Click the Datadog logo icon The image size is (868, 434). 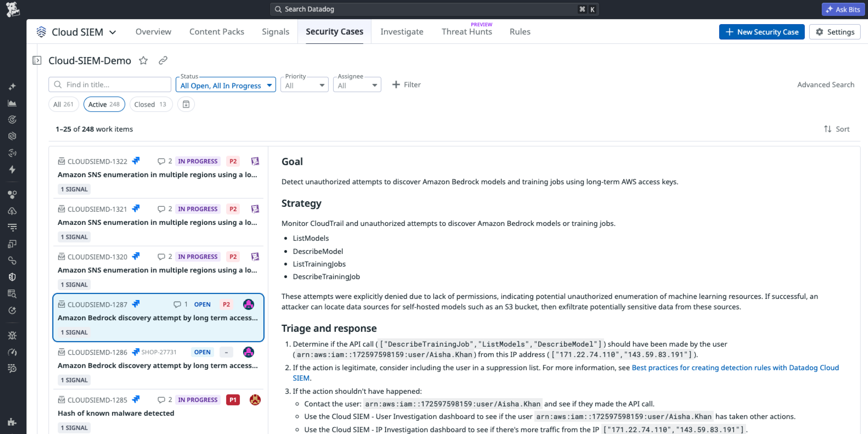pyautogui.click(x=13, y=9)
